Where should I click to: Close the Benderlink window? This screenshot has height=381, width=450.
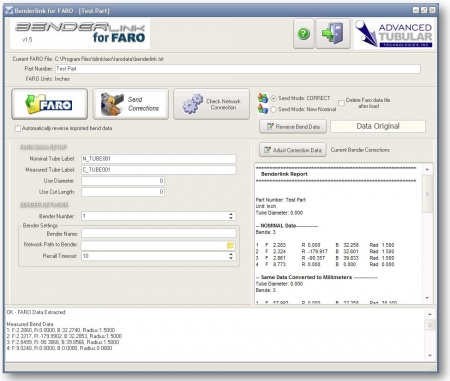pos(432,10)
